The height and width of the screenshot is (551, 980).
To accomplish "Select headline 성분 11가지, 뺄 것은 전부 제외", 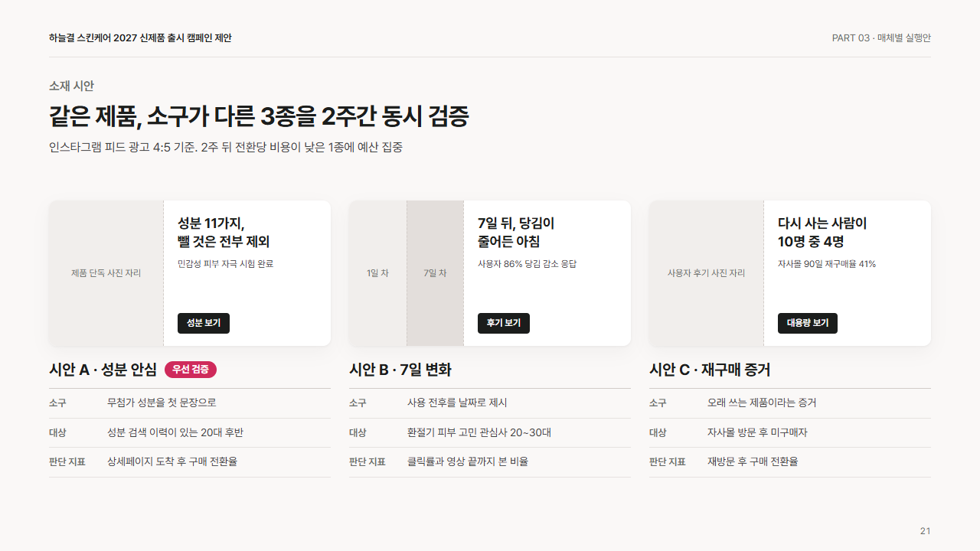I will point(224,233).
